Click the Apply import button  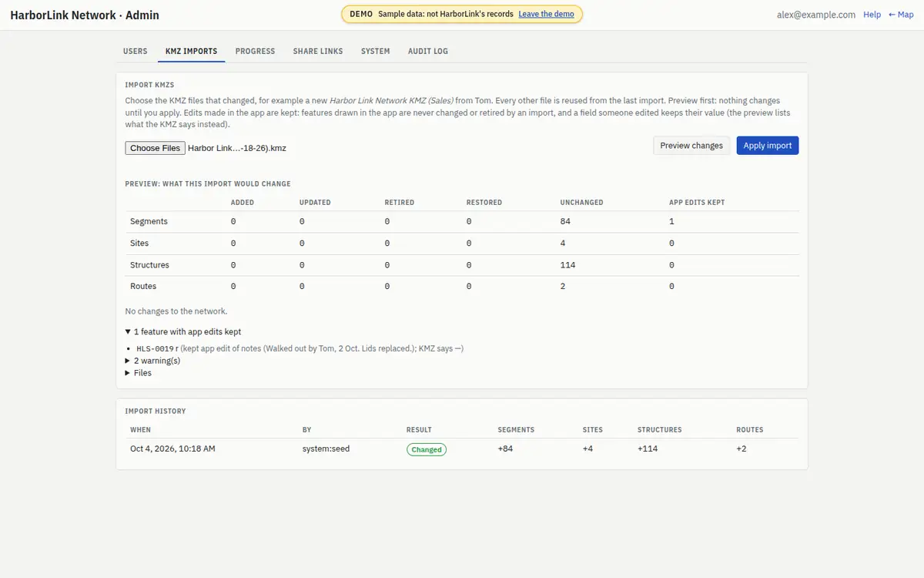(x=767, y=146)
